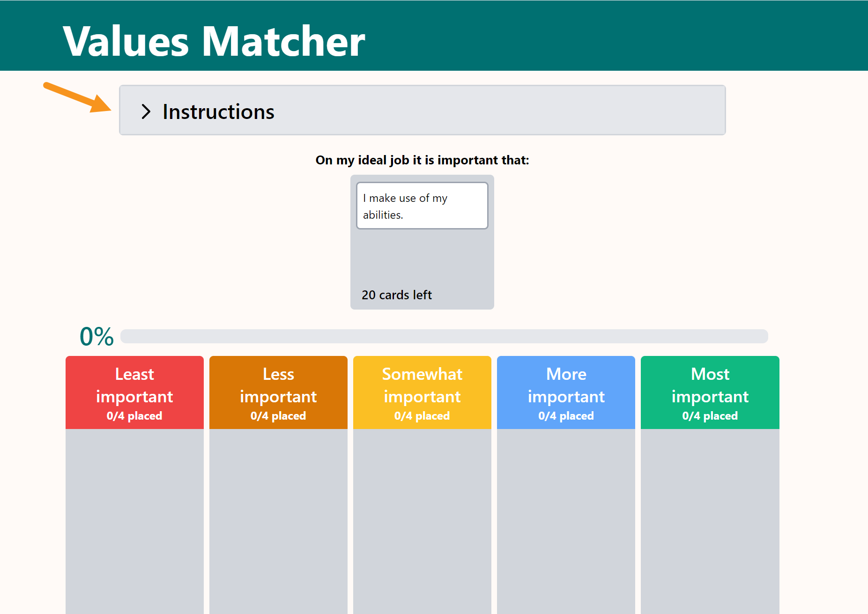Click the progress bar track

point(444,336)
